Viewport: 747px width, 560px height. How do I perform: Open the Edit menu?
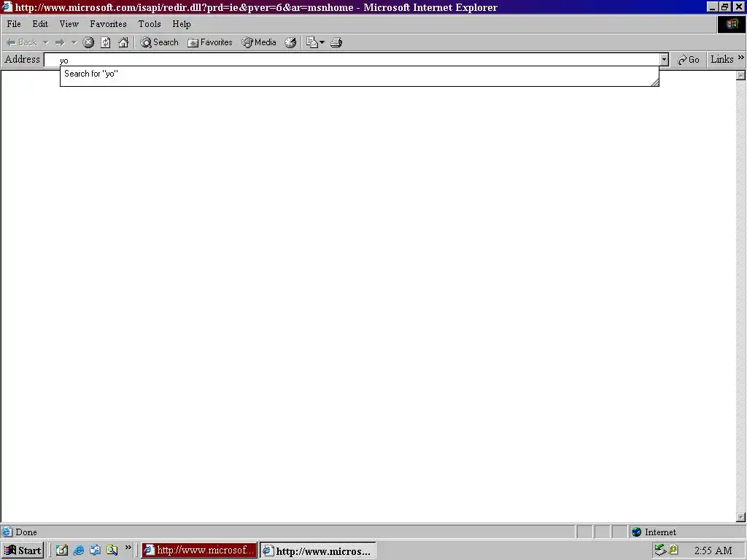point(40,24)
